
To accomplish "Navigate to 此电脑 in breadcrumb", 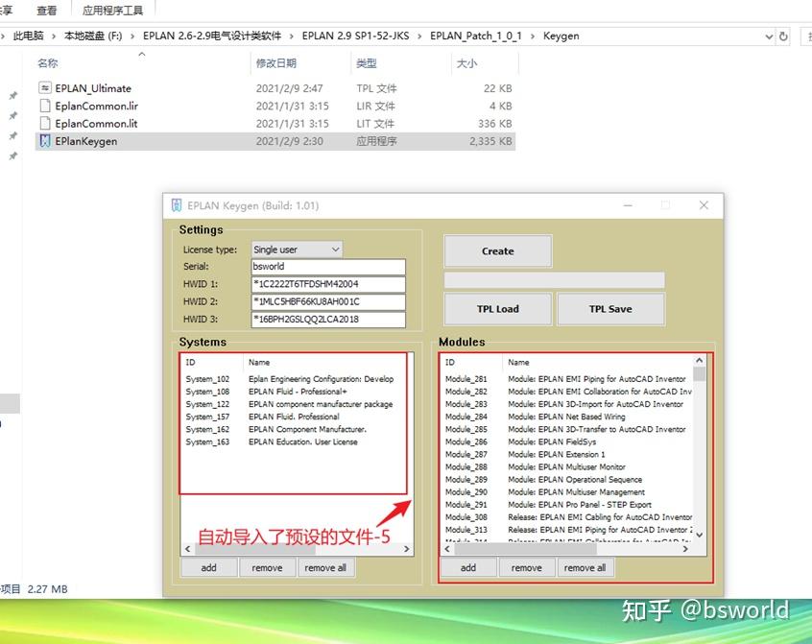I will point(28,36).
